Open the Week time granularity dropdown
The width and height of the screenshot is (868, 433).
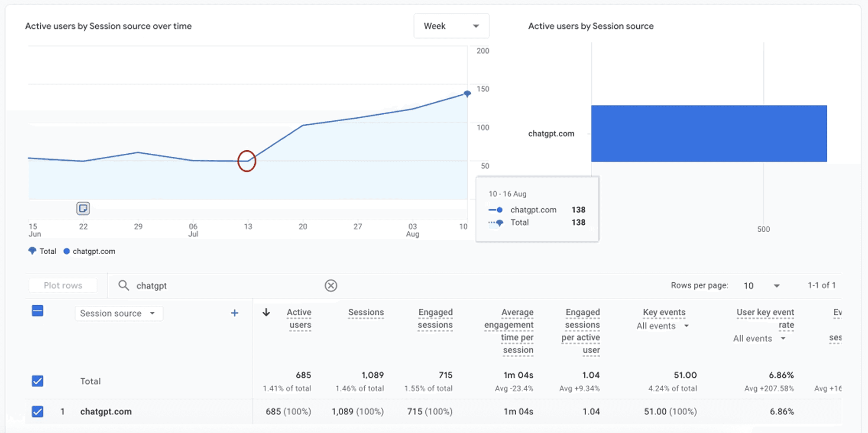[x=451, y=26]
